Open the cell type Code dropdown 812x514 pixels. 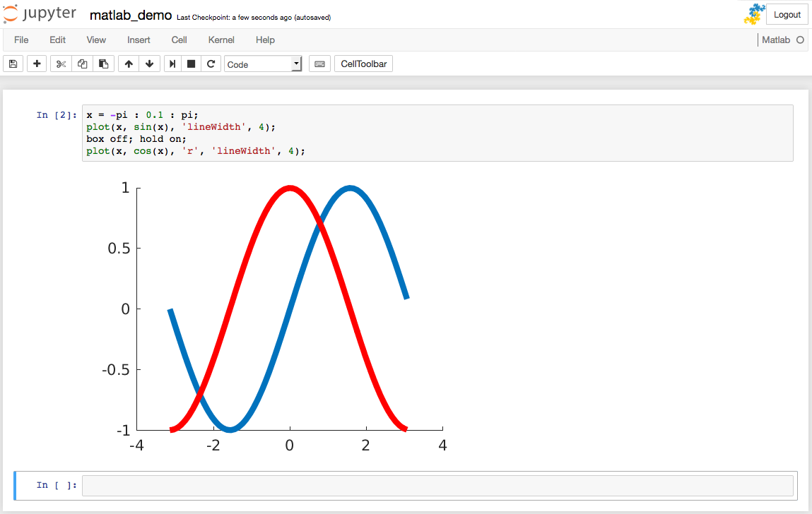click(x=263, y=64)
